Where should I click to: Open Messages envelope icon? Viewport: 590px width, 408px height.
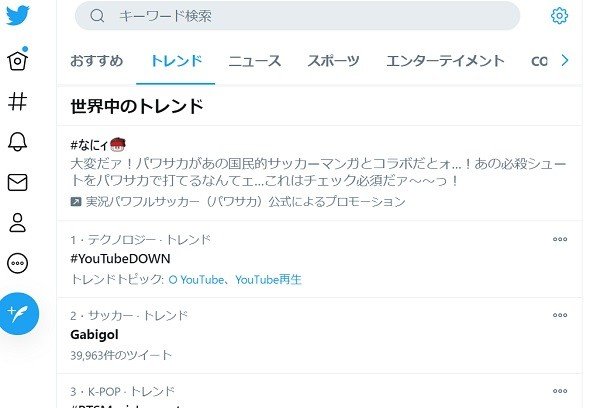click(18, 183)
